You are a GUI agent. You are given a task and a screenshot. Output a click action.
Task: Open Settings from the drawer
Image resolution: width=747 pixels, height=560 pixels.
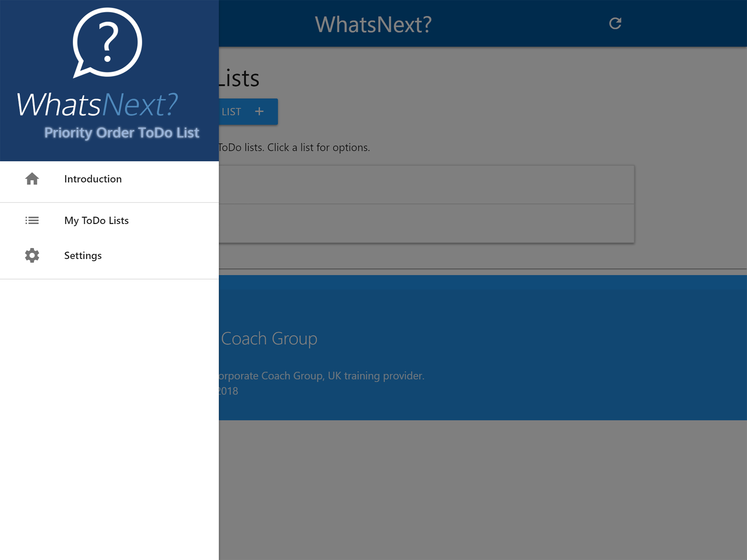pos(109,256)
